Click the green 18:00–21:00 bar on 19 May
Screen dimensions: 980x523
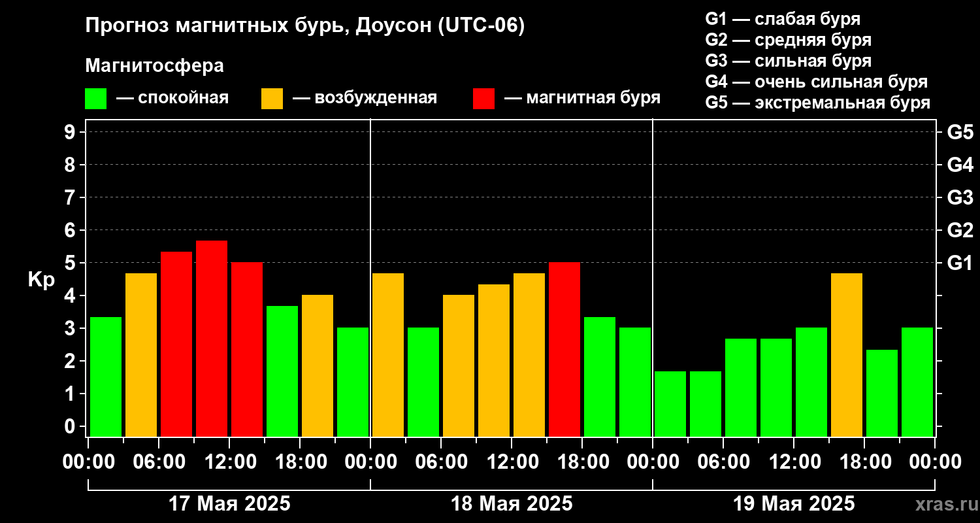click(882, 393)
